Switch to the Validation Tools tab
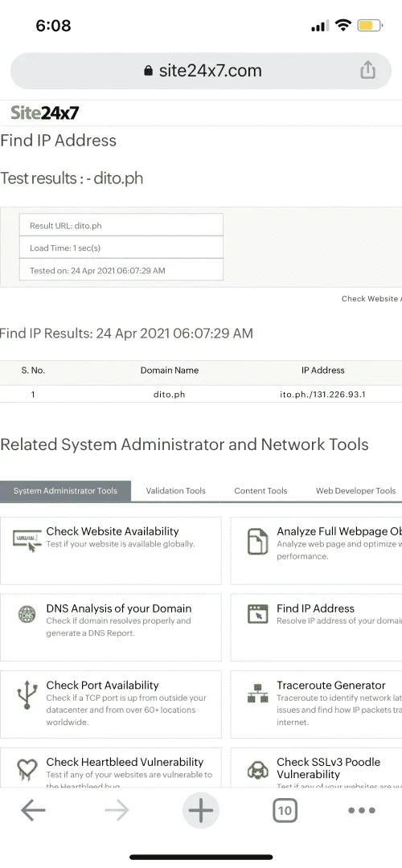Screen dimensions: 402x868 tap(175, 491)
